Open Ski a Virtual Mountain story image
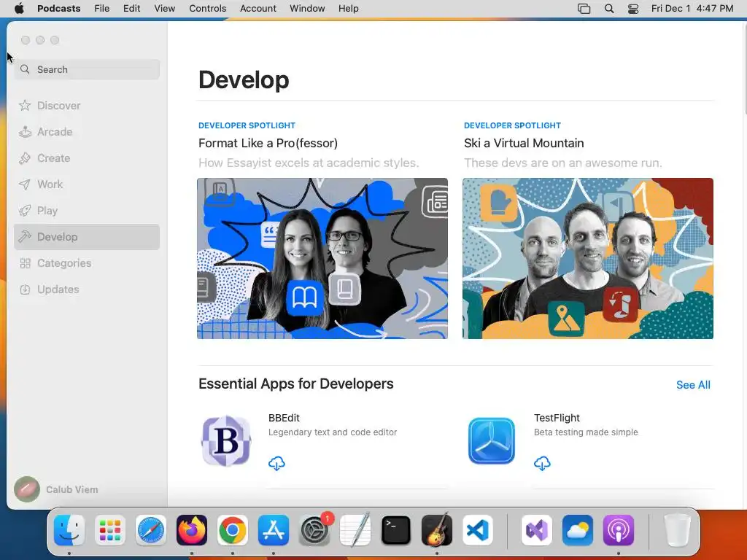Image resolution: width=747 pixels, height=560 pixels. (x=588, y=259)
